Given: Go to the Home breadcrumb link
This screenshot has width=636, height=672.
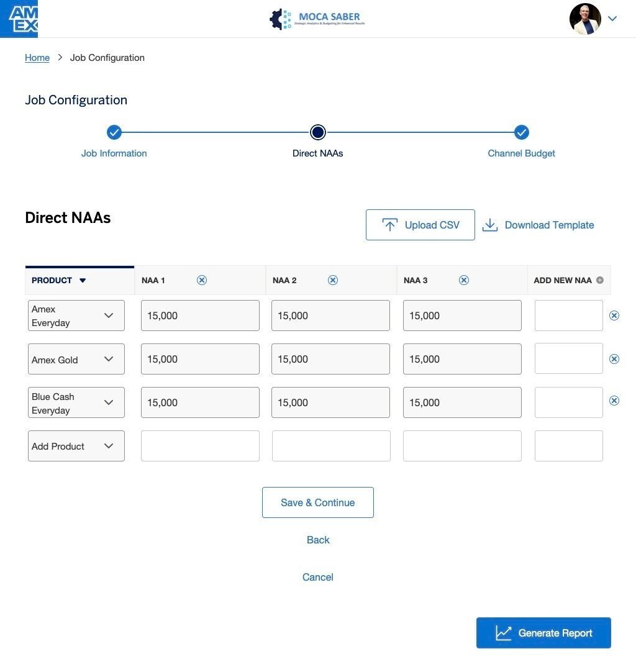Looking at the screenshot, I should [x=37, y=57].
